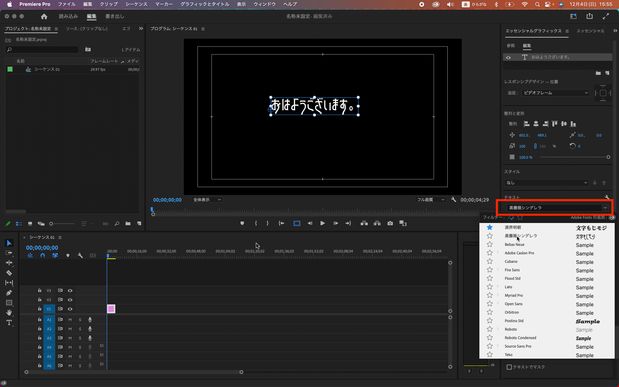Adjust the opacity slider in Essential Graphics

coord(575,157)
